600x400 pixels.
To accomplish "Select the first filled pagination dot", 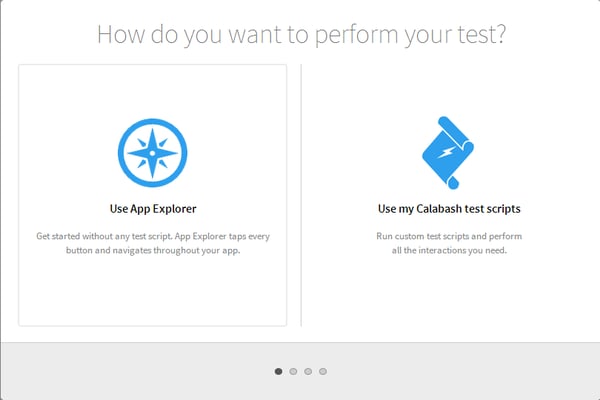I will point(279,371).
